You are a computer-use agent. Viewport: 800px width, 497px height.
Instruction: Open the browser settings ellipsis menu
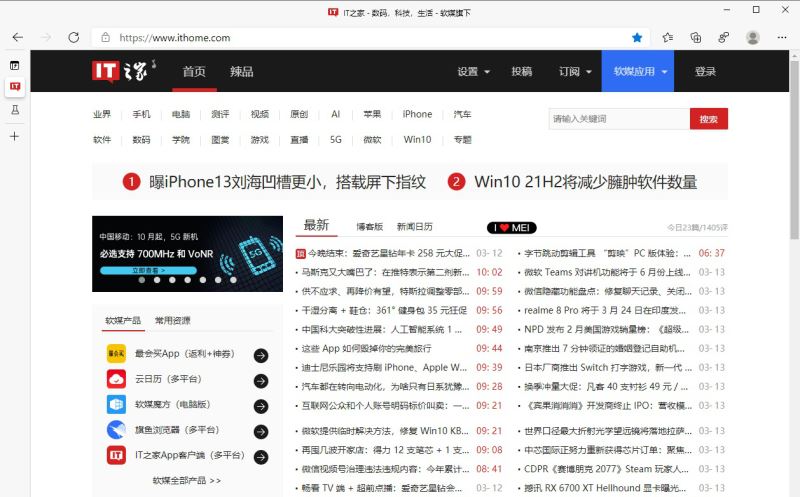tap(782, 37)
